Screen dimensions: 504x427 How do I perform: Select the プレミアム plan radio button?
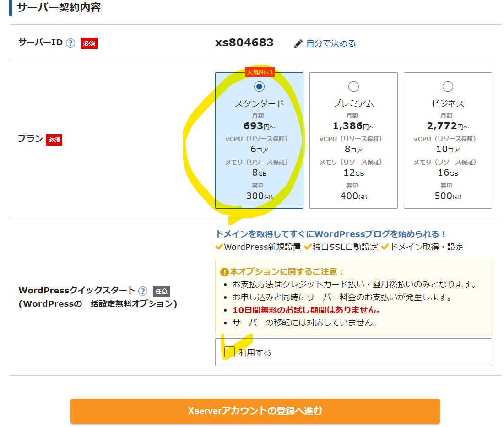pos(353,86)
